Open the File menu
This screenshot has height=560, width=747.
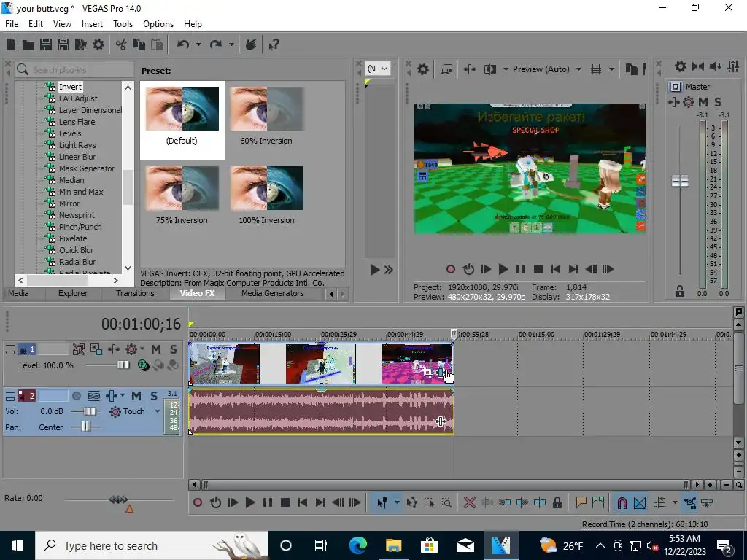pyautogui.click(x=12, y=24)
